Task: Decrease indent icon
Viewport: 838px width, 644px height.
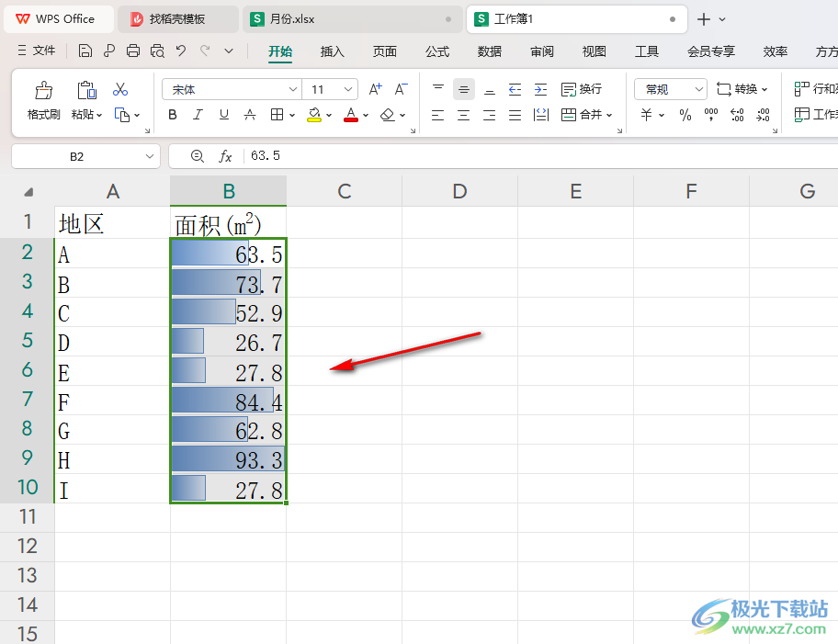Action: pos(515,89)
